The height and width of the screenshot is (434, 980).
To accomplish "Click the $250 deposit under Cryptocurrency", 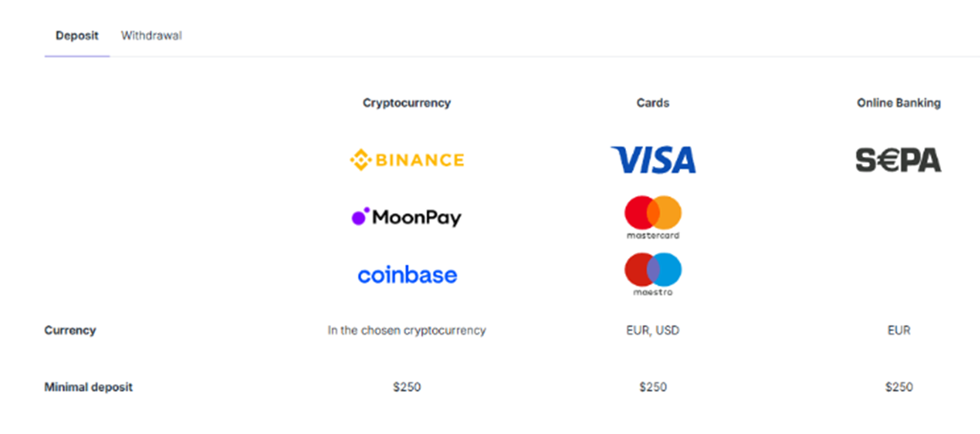I will click(x=407, y=388).
